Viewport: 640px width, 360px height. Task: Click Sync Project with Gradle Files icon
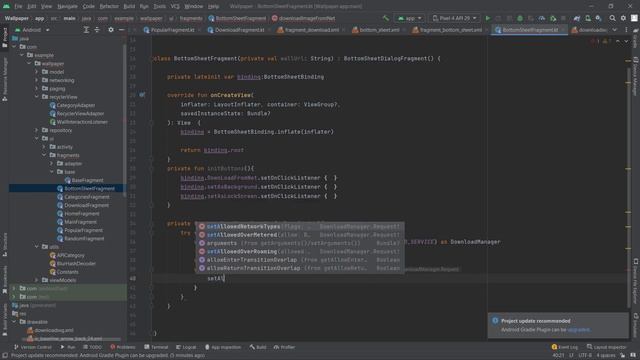577,18
